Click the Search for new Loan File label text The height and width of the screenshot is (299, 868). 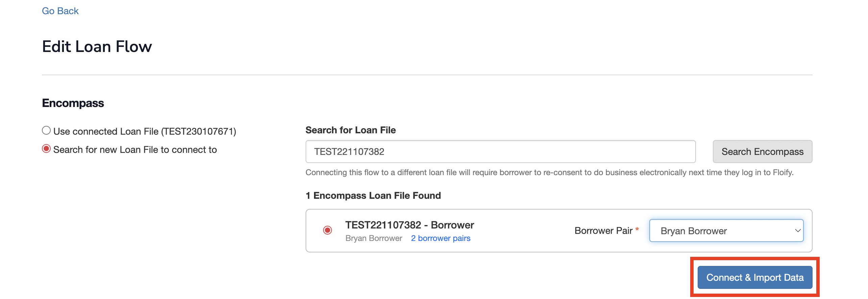pos(135,149)
